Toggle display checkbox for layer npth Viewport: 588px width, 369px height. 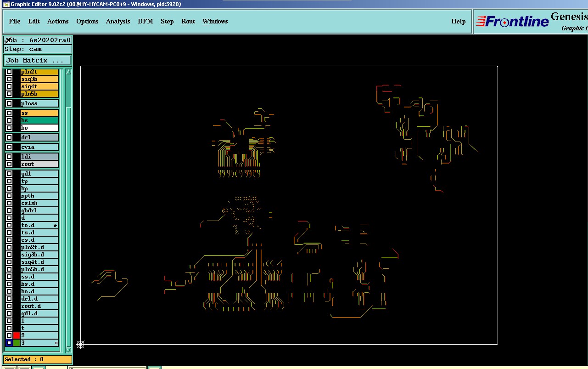point(9,196)
